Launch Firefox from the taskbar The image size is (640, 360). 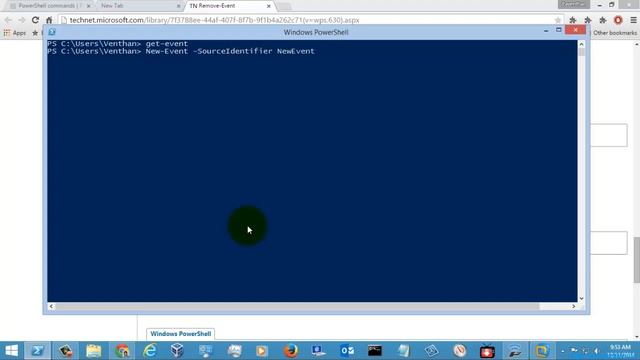[291, 351]
